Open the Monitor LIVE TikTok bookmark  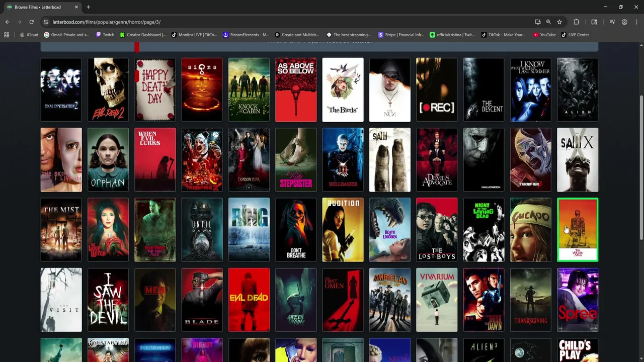194,35
